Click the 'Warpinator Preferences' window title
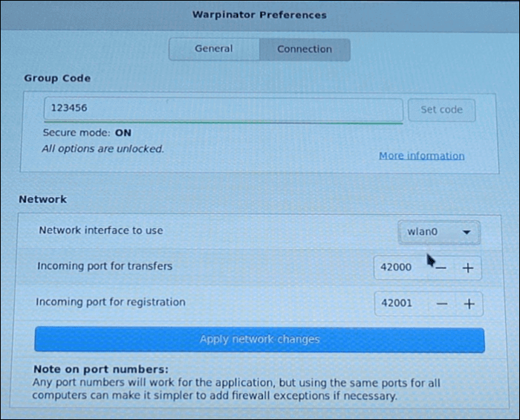The width and height of the screenshot is (520, 420). coord(259,15)
